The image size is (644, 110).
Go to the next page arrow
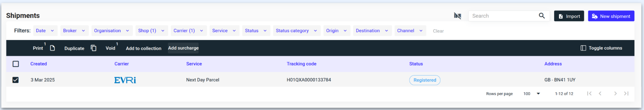(616, 93)
